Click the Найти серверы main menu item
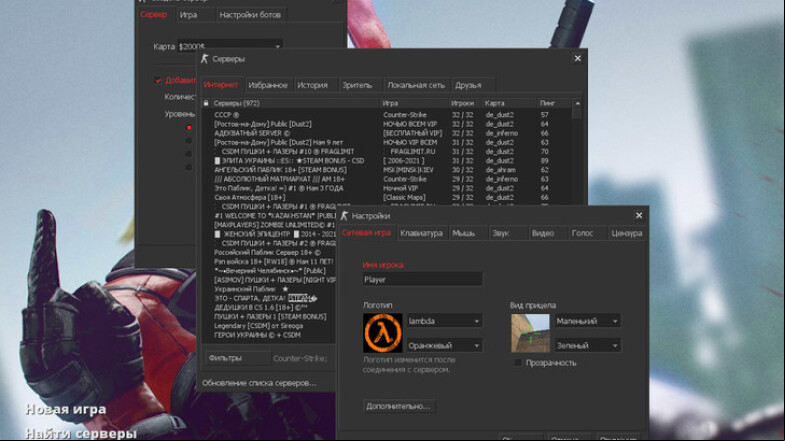Viewport: 785px width, 441px height. 81,433
